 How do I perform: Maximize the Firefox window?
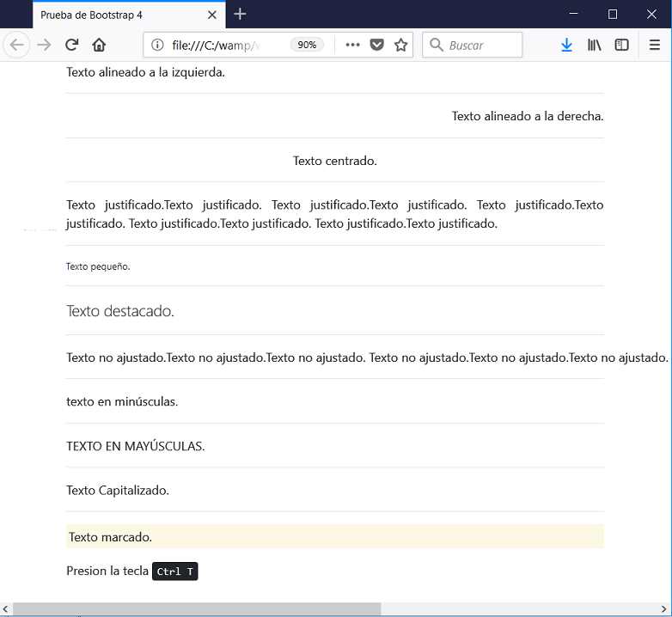613,14
